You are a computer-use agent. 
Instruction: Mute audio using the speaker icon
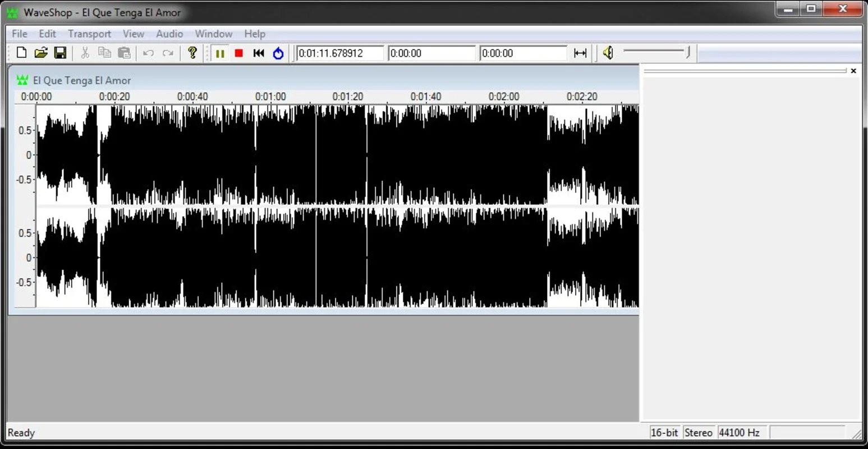[608, 53]
